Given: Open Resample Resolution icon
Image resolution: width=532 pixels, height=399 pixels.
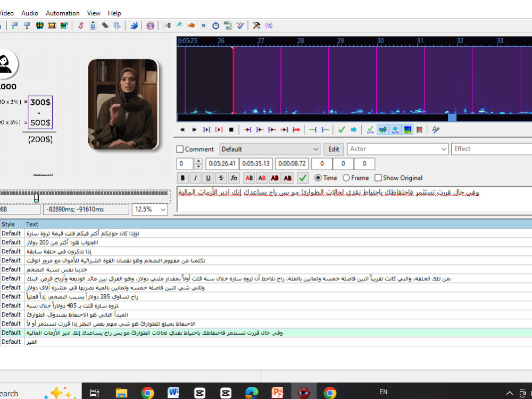Looking at the screenshot, I should (x=204, y=26).
